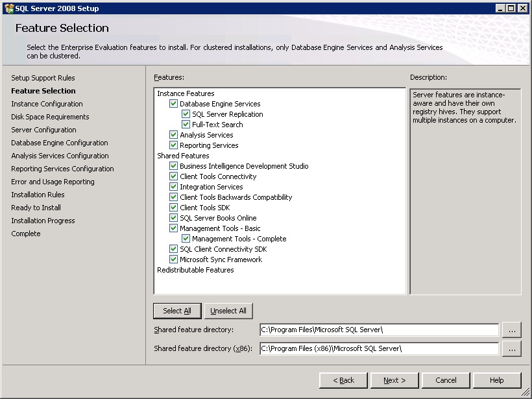Toggle SQL Server Replication checkbox
The height and width of the screenshot is (399, 532).
(x=186, y=114)
